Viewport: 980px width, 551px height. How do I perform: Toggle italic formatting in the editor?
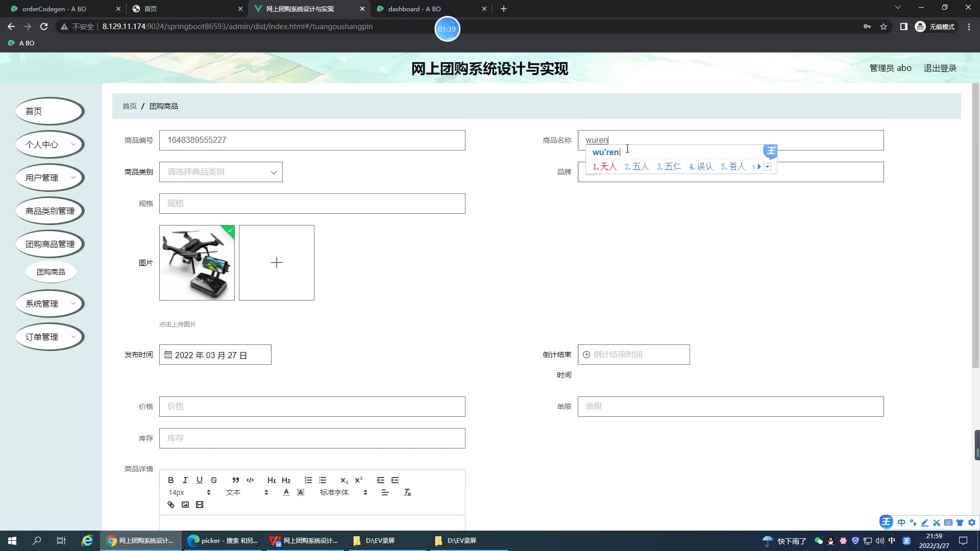(x=185, y=480)
